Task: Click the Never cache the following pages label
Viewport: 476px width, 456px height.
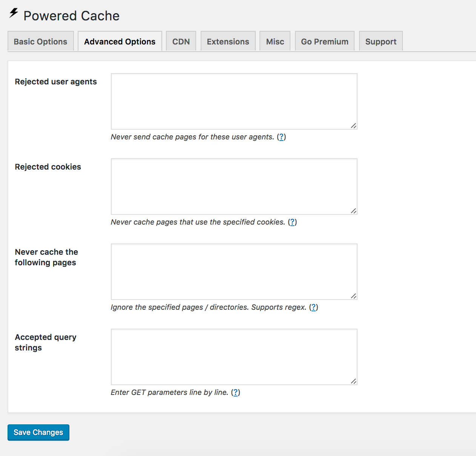Action: tap(46, 257)
